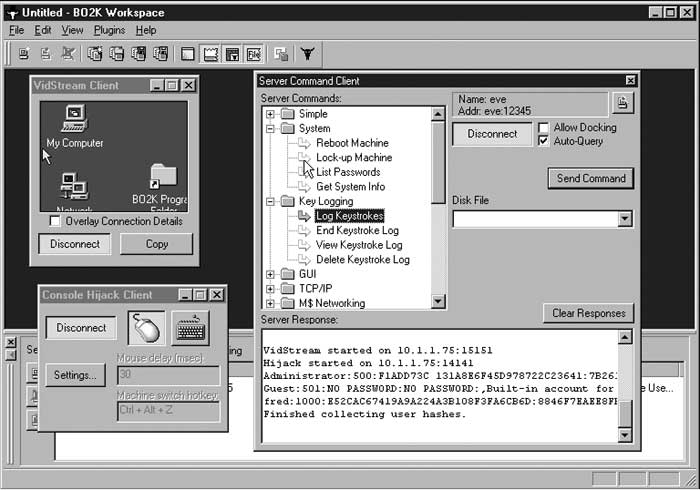Open the View menu

pos(72,30)
